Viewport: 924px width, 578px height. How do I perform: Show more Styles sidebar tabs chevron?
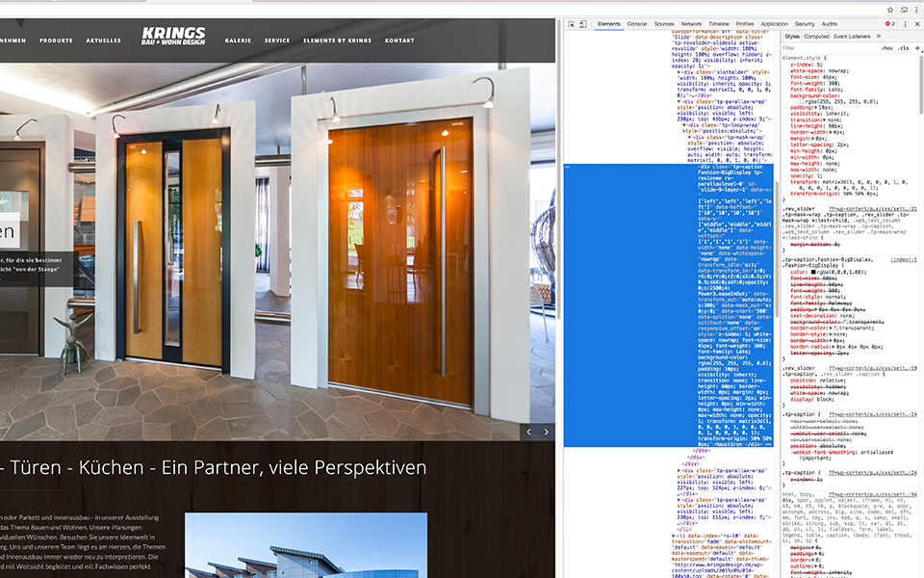tap(878, 37)
